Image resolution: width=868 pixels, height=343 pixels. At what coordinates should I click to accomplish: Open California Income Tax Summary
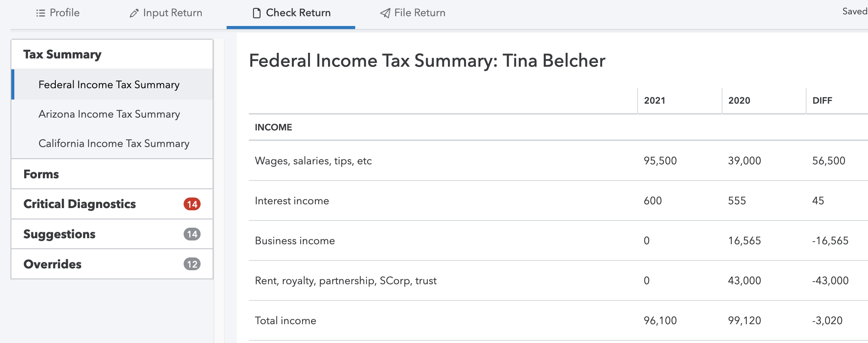tap(114, 143)
